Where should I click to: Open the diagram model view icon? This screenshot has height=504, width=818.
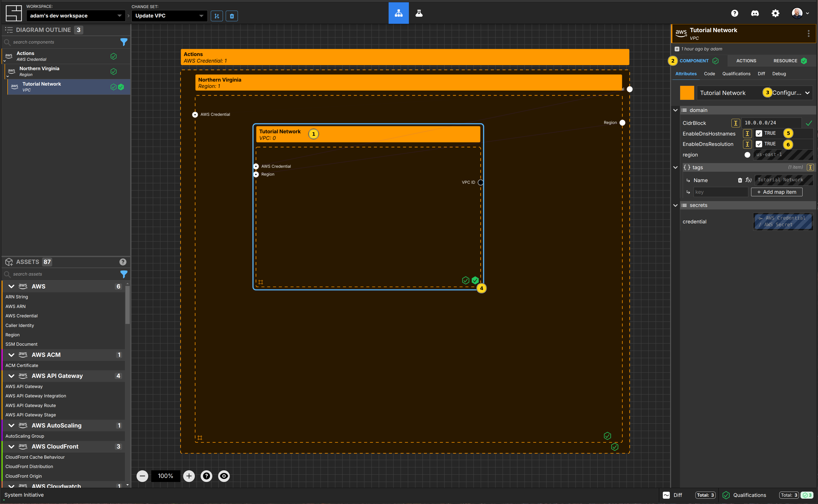398,13
